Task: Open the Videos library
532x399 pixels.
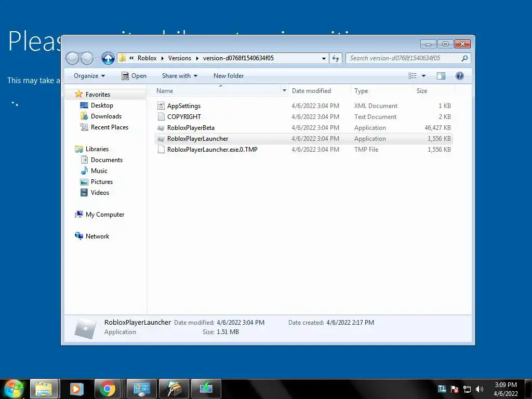Action: pos(100,192)
